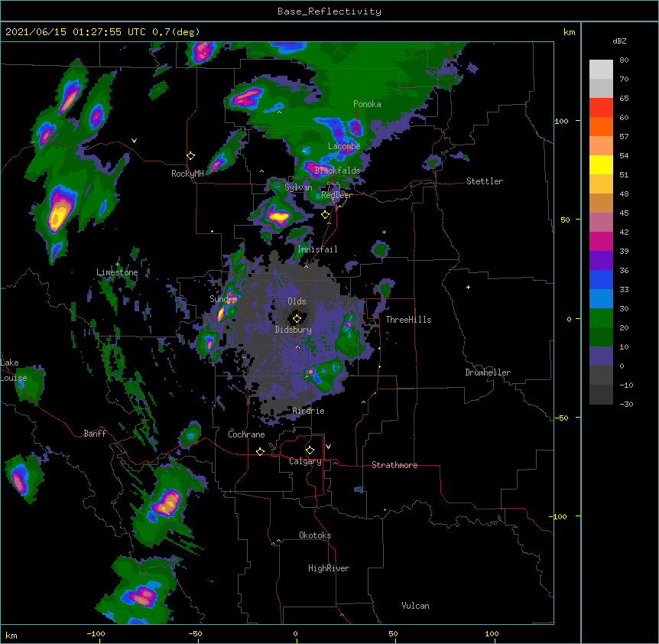Click the 0 label on the horizontal axis
This screenshot has height=644, width=659.
click(295, 633)
